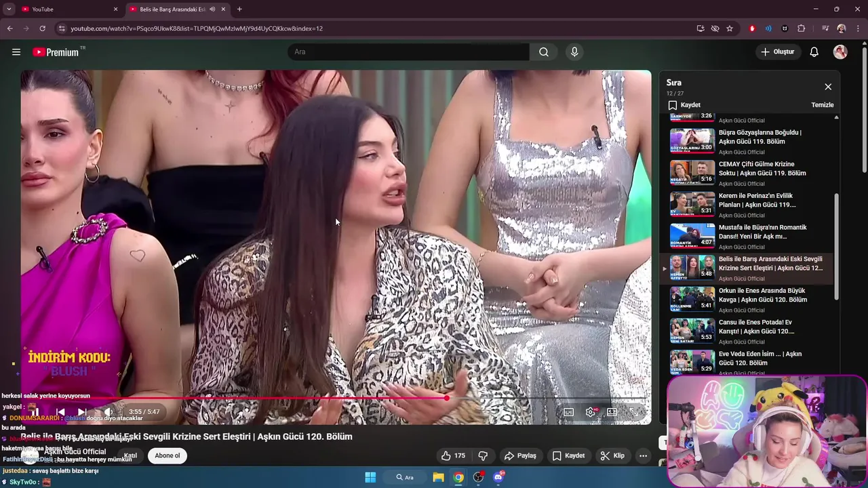Click the address bar URL
This screenshot has height=488, width=868.
point(197,28)
